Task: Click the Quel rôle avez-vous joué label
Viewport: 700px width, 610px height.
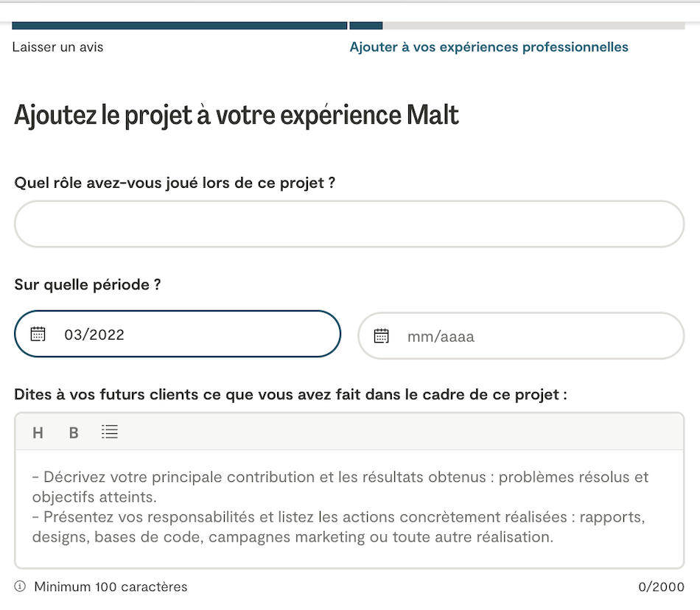Action: coord(175,183)
